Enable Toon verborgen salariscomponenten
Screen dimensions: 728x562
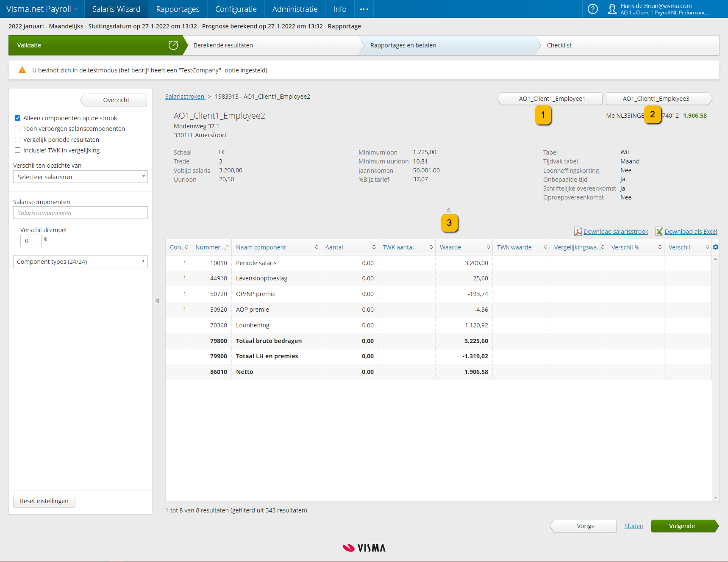pos(17,128)
